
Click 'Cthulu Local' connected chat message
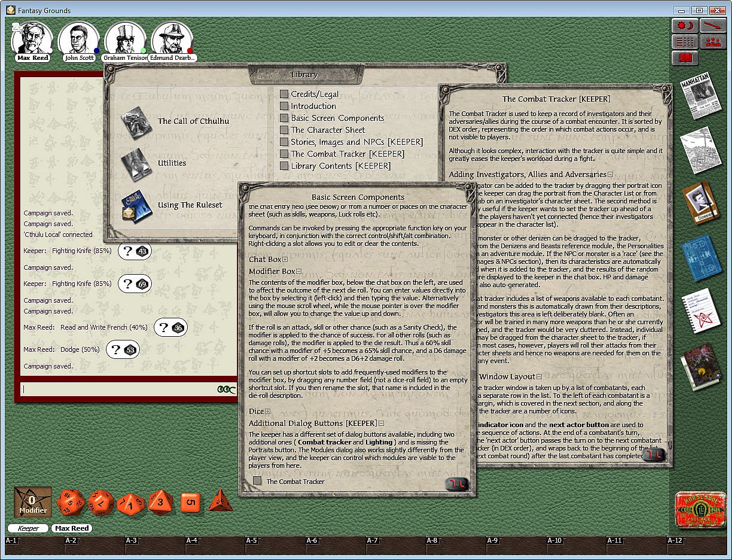[58, 235]
